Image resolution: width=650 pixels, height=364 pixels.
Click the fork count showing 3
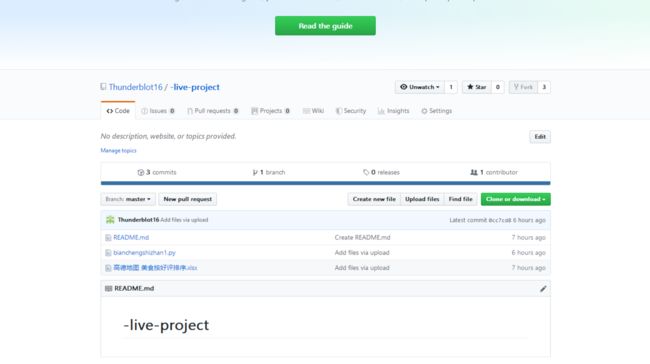(544, 87)
